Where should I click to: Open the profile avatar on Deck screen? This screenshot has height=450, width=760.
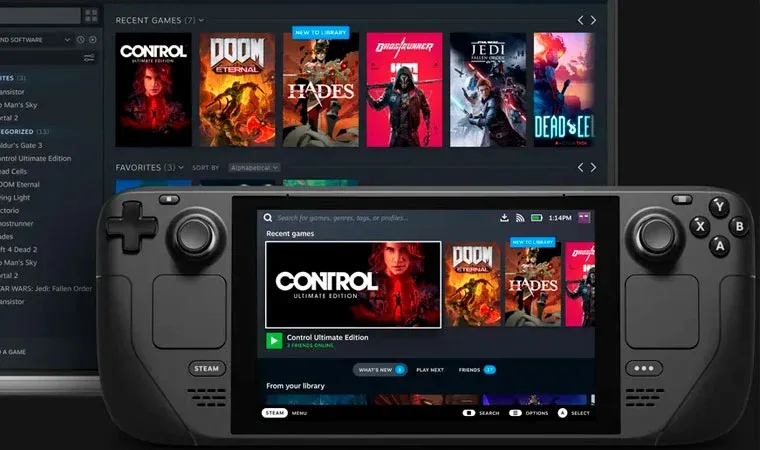tap(584, 218)
